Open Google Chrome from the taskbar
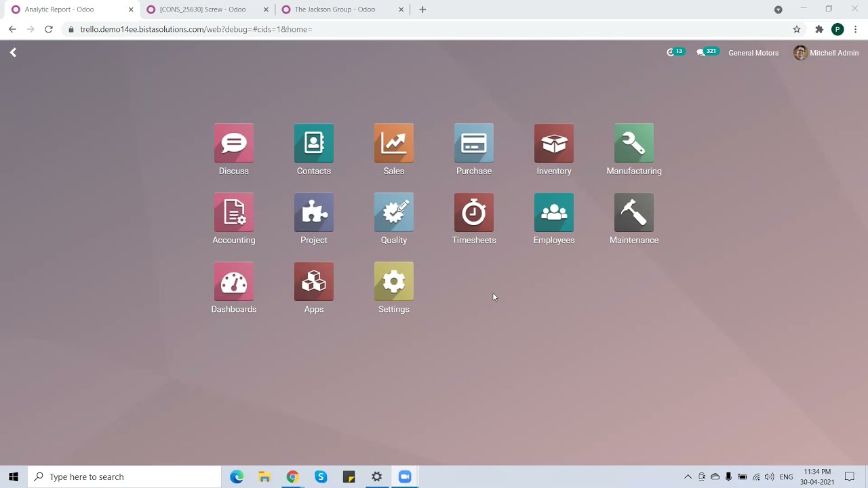Screen dimensions: 868x488 [x=292, y=476]
